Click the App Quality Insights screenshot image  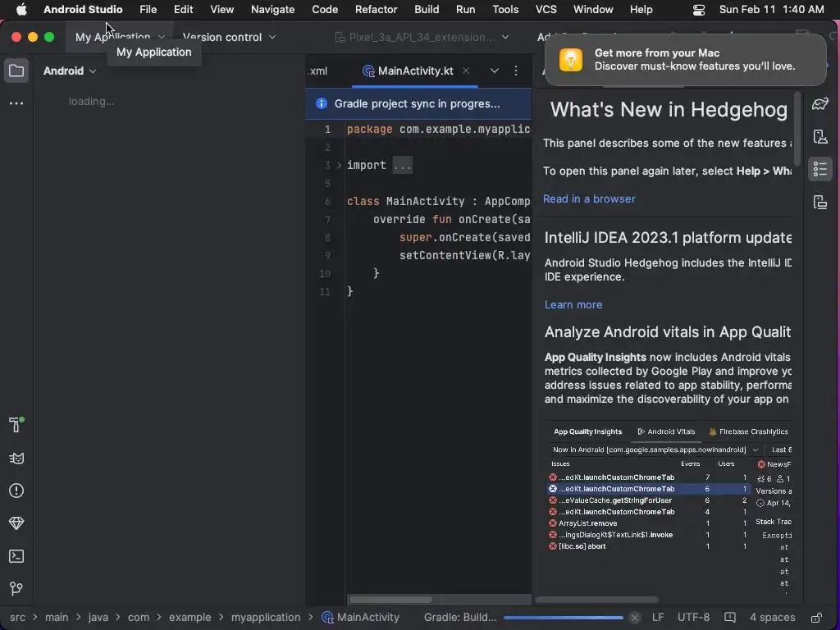[x=668, y=508]
